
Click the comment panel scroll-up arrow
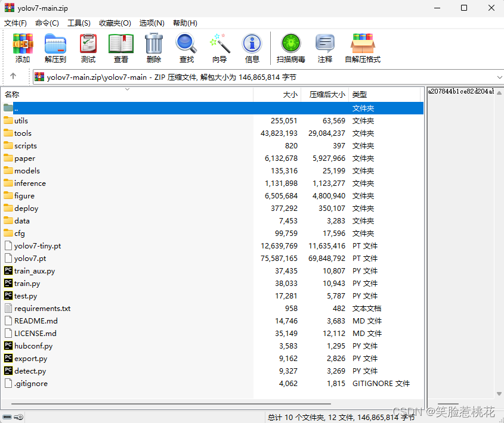[499, 93]
